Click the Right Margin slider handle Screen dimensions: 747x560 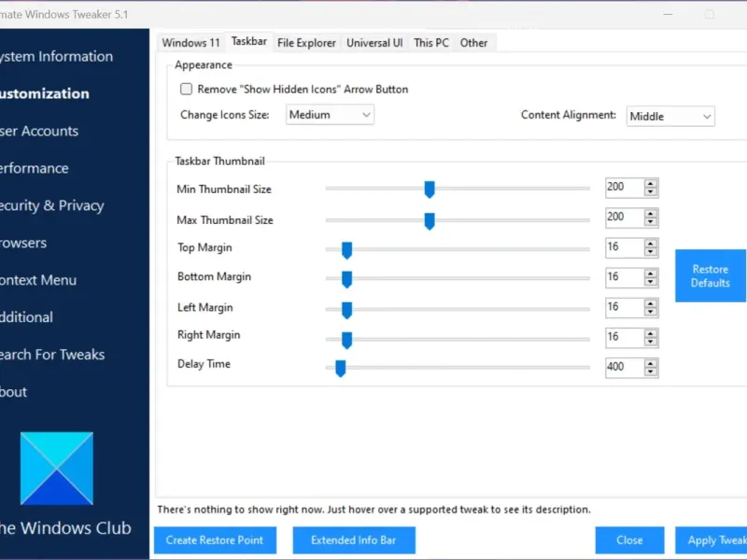pyautogui.click(x=346, y=341)
